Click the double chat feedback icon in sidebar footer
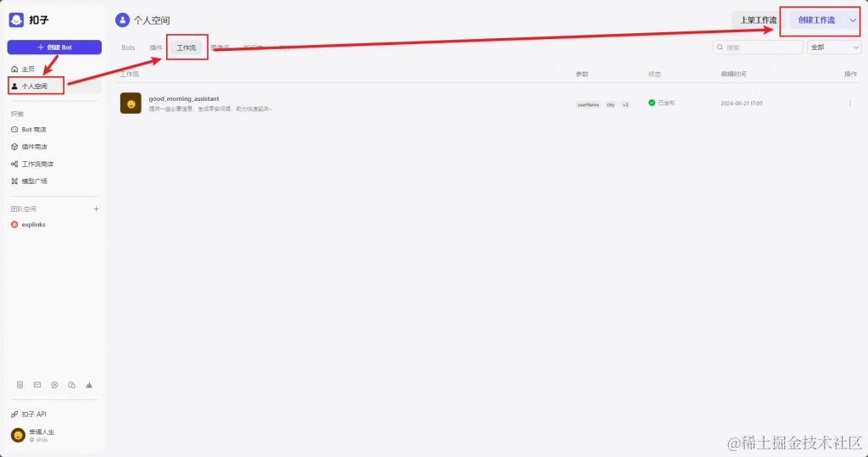This screenshot has width=868, height=457. (71, 385)
